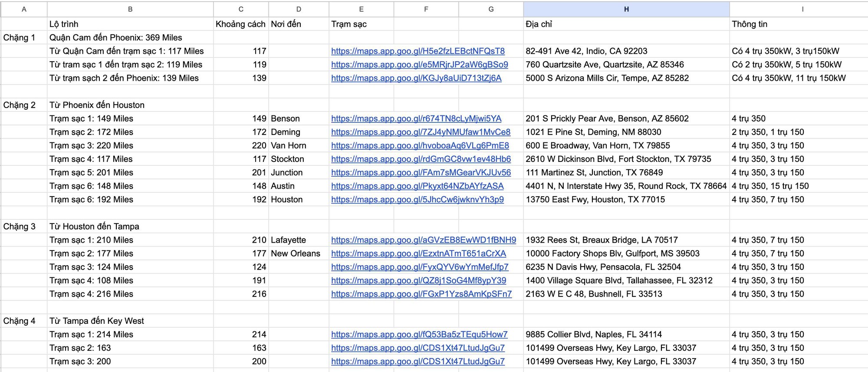Image resolution: width=868 pixels, height=372 pixels.
Task: Select the 'Khoảng cách' header cell
Action: click(x=241, y=24)
